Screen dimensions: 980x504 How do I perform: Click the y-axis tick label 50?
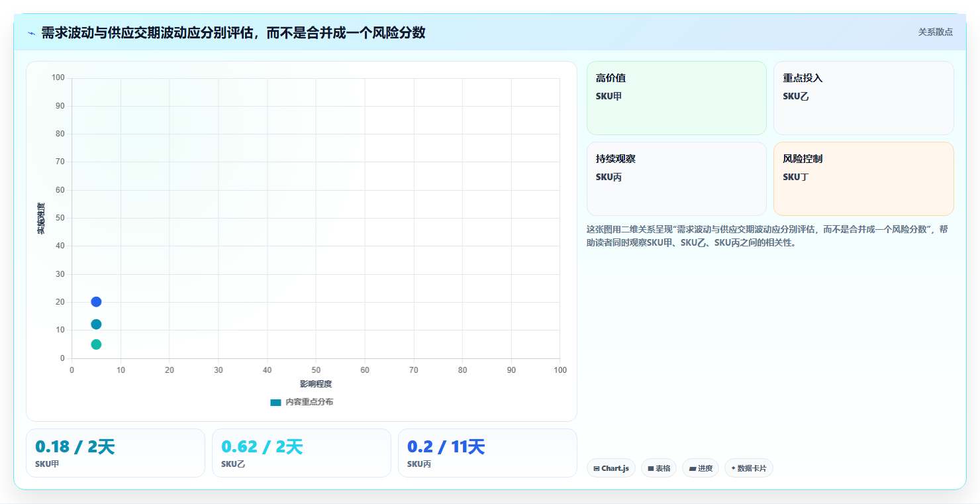pos(60,218)
